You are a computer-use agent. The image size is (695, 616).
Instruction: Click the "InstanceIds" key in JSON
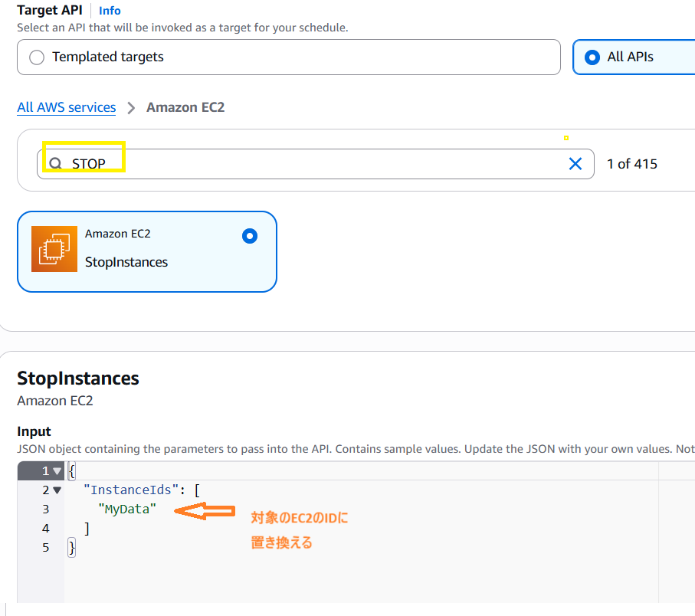click(x=131, y=490)
